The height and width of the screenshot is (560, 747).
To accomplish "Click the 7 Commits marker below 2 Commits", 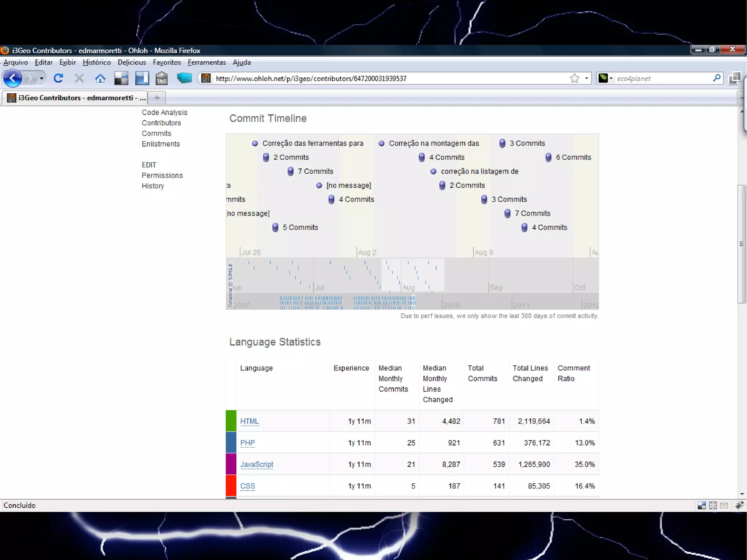I will (290, 171).
